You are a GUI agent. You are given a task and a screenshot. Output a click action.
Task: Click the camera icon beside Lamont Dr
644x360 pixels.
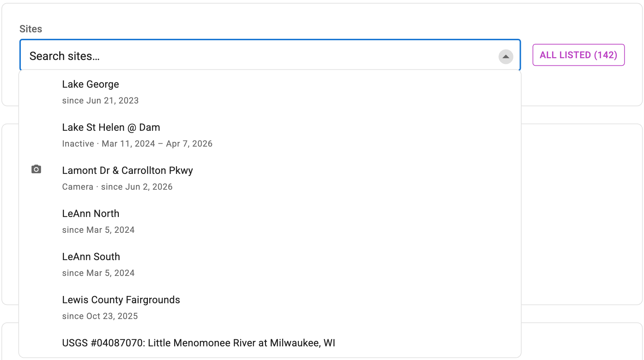(36, 169)
